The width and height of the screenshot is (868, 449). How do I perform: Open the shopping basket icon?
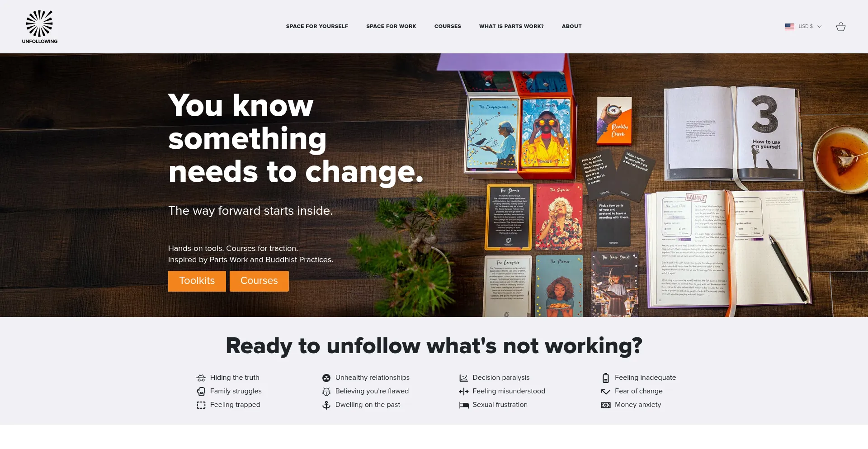tap(840, 27)
